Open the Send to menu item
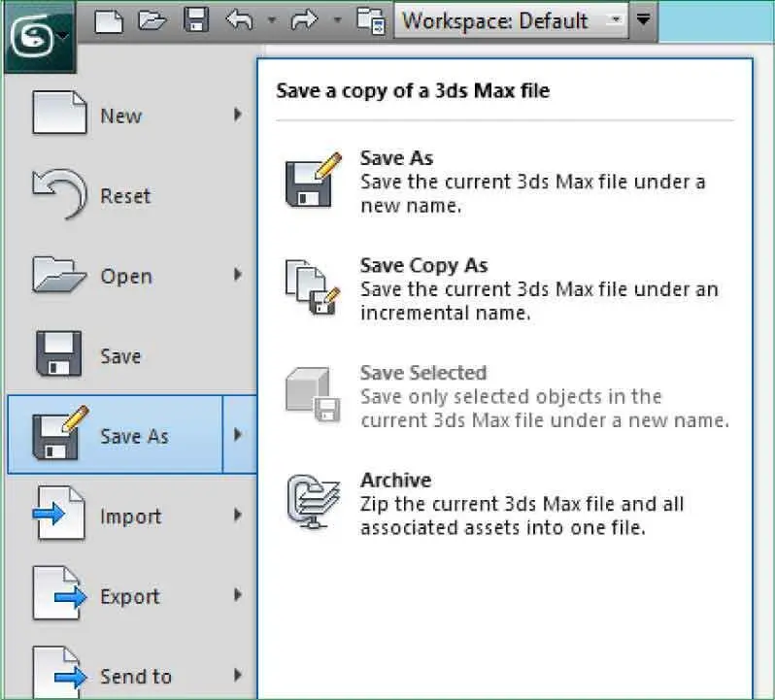This screenshot has width=775, height=700. point(135,676)
